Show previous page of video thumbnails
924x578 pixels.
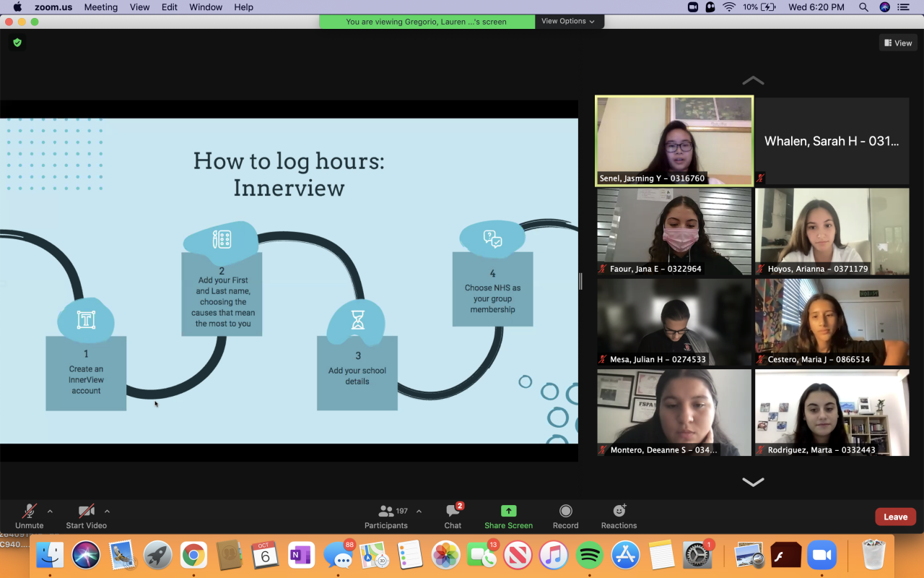click(753, 80)
